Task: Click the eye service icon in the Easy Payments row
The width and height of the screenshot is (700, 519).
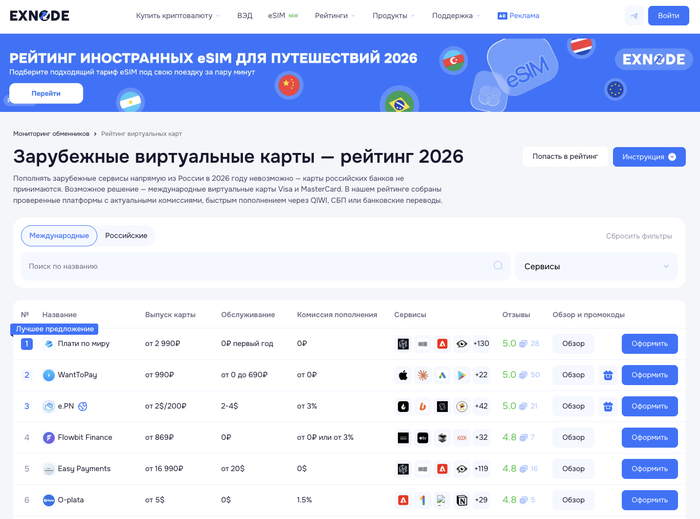Action: pos(462,469)
